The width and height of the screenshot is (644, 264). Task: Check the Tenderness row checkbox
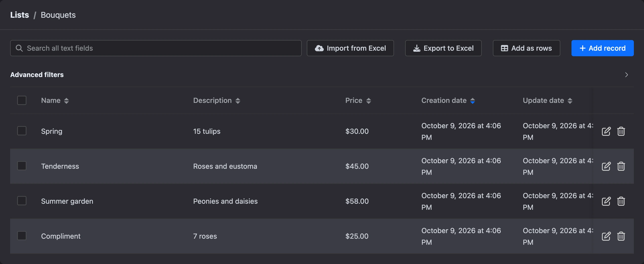point(22,166)
